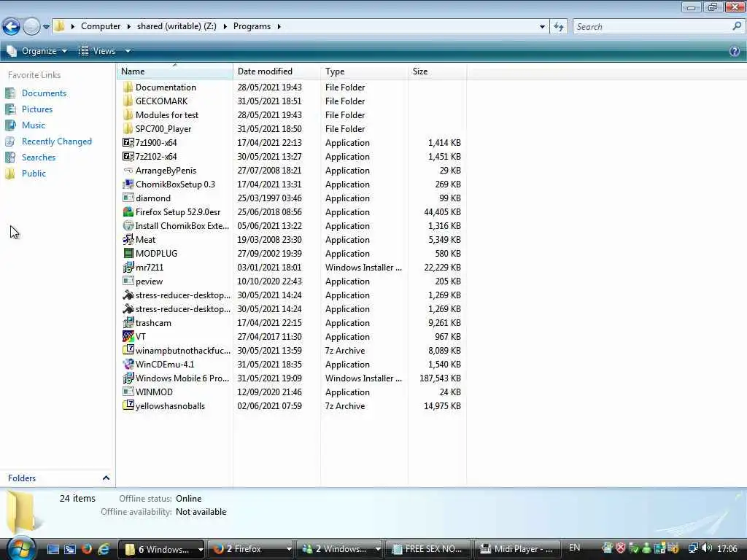Open Searches favorite link

(x=39, y=157)
